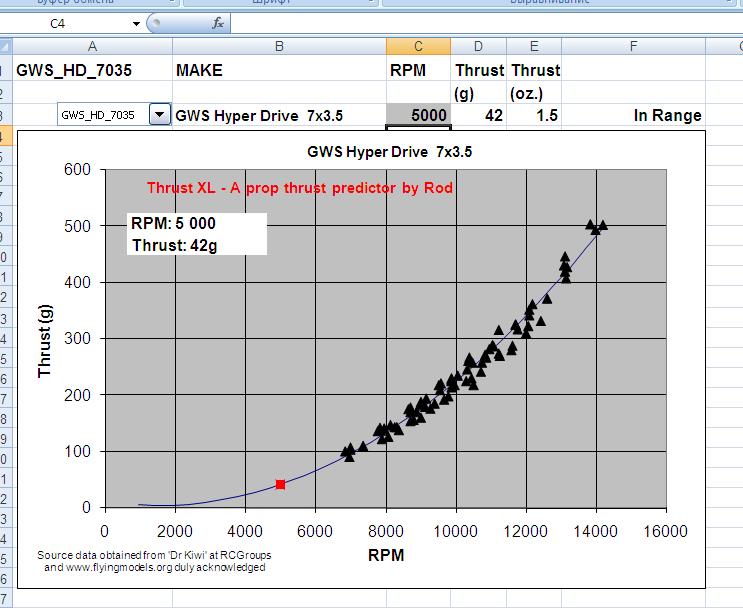Select thrust grams cell showing 42

point(479,115)
